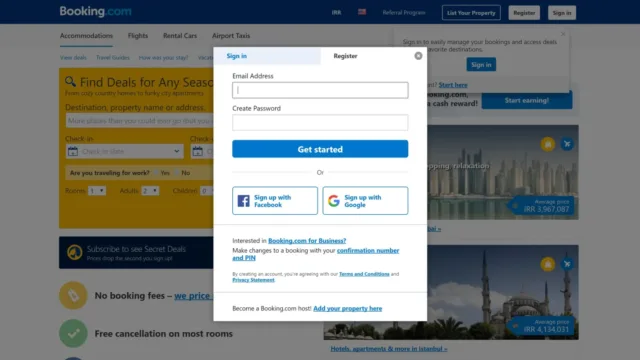Open the Dubai skyline thumbnail

[502, 172]
